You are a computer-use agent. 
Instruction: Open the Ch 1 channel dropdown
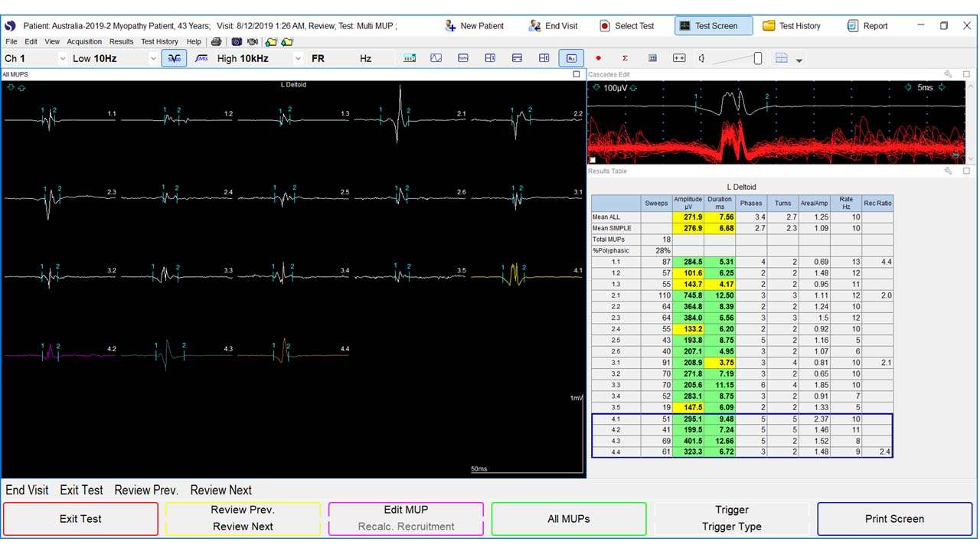(x=63, y=59)
